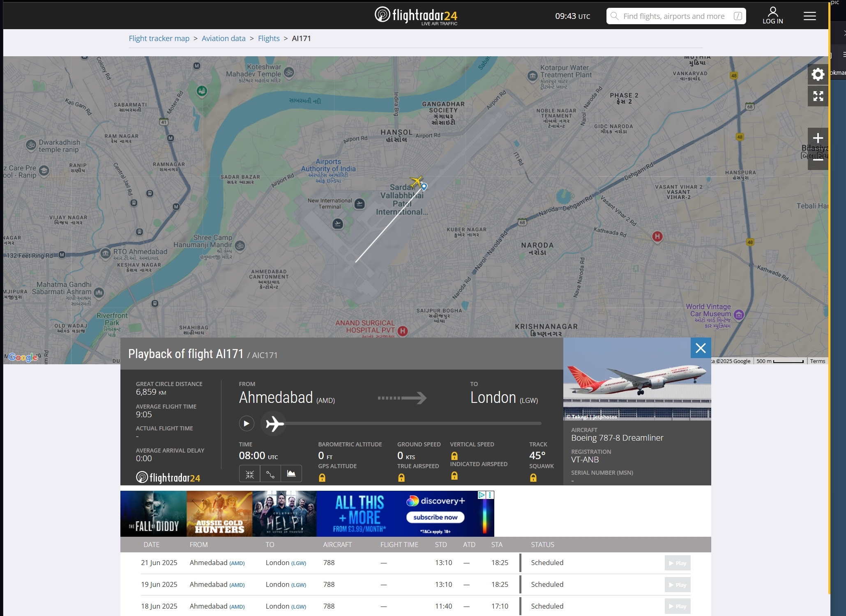The width and height of the screenshot is (846, 616).
Task: Click the hospital marker near Kathwada Rd
Action: pyautogui.click(x=657, y=237)
